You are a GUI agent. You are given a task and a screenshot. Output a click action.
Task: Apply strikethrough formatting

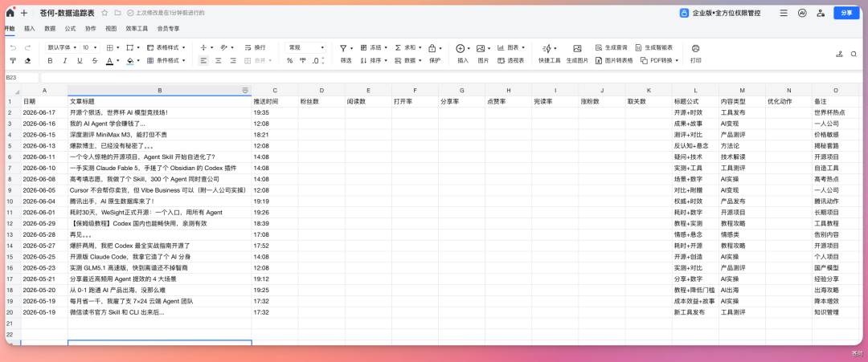click(95, 61)
